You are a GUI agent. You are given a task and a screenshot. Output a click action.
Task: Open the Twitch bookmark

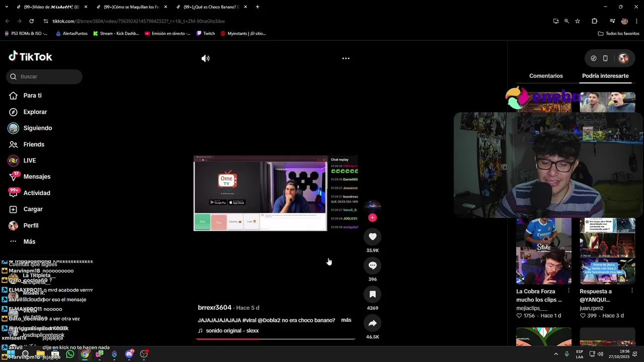[x=206, y=34]
